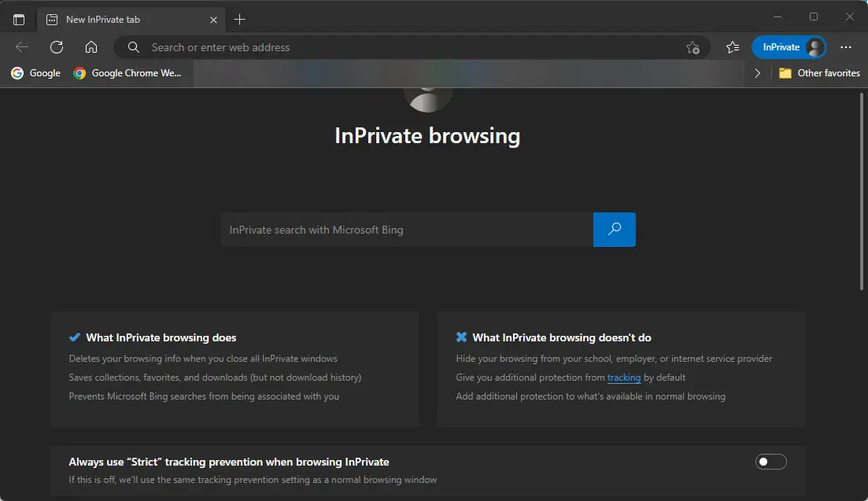Image resolution: width=868 pixels, height=501 pixels.
Task: Open Settings and more ellipsis menu
Action: (x=846, y=47)
